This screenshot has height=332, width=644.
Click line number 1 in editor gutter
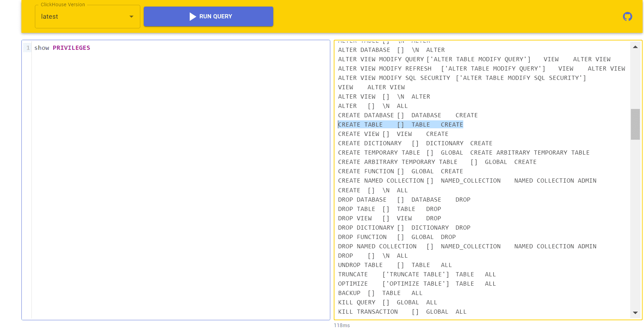click(x=28, y=48)
